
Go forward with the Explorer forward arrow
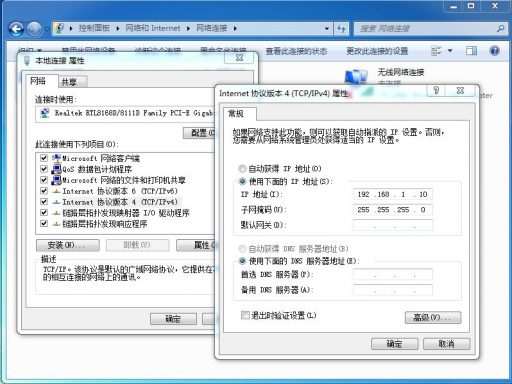click(x=35, y=29)
